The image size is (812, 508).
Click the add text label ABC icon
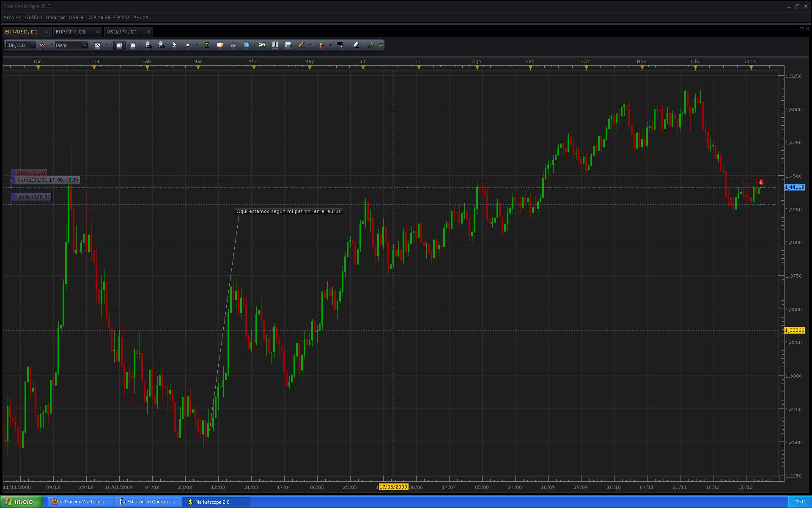340,45
